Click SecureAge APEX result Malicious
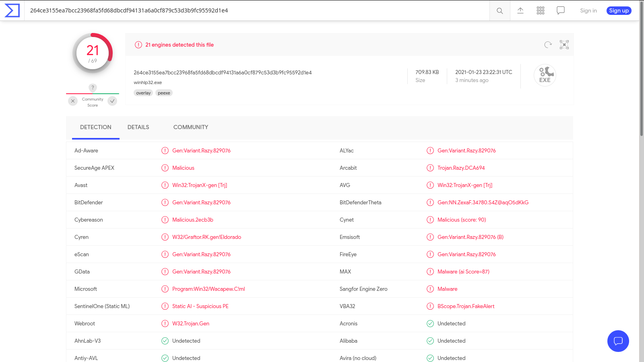This screenshot has width=644, height=362. [183, 168]
